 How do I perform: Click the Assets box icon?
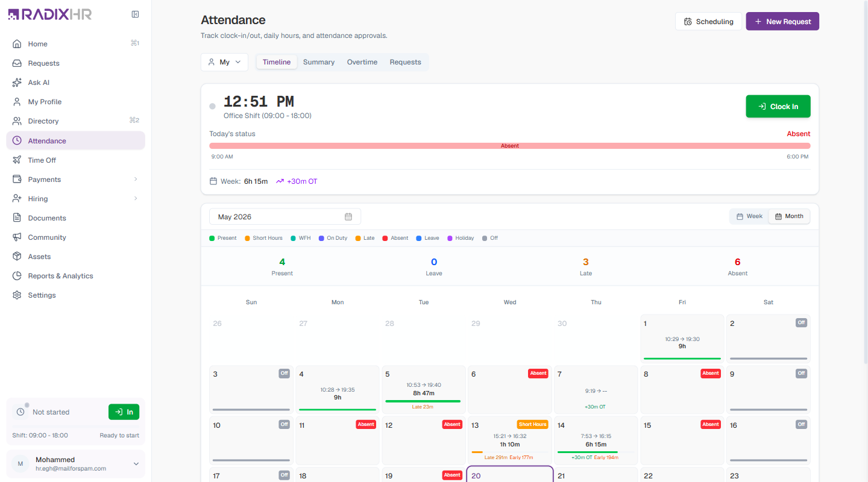(x=17, y=257)
